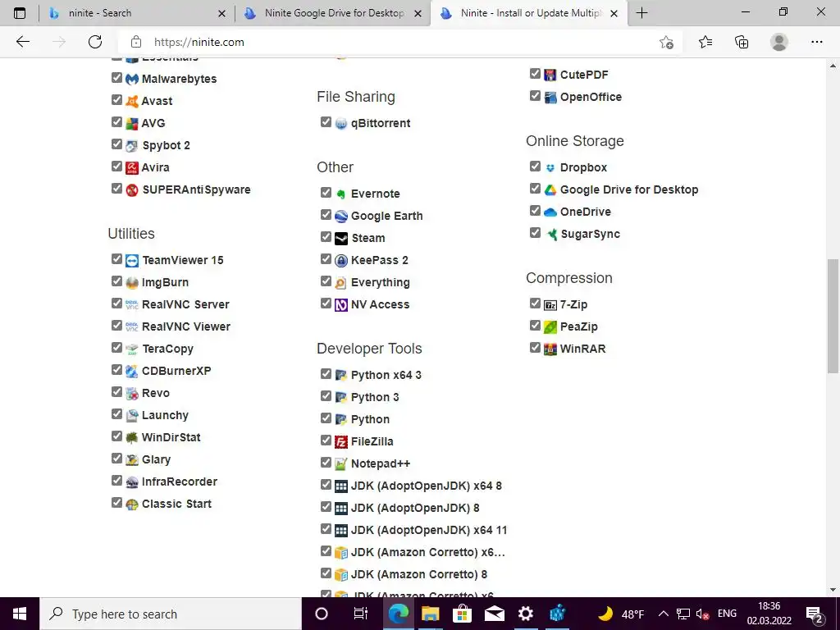Click the OneDrive cloud icon
The width and height of the screenshot is (840, 630).
[550, 212]
